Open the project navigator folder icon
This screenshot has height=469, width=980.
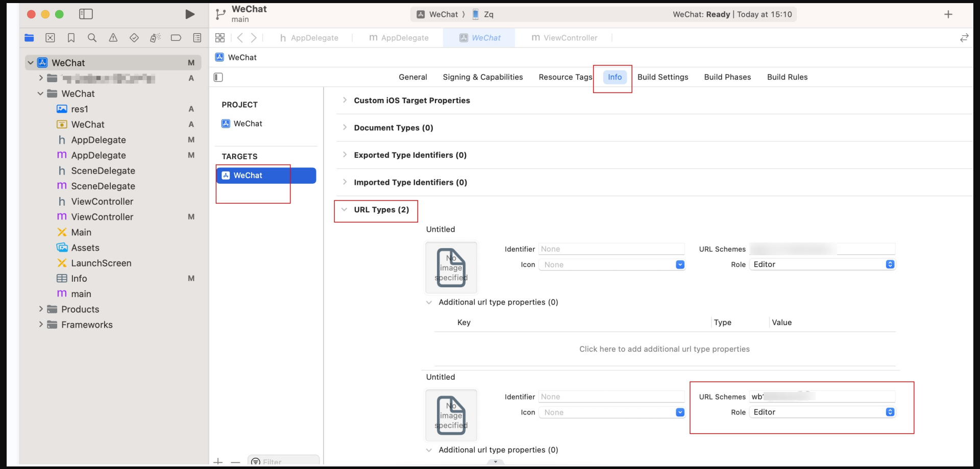29,38
